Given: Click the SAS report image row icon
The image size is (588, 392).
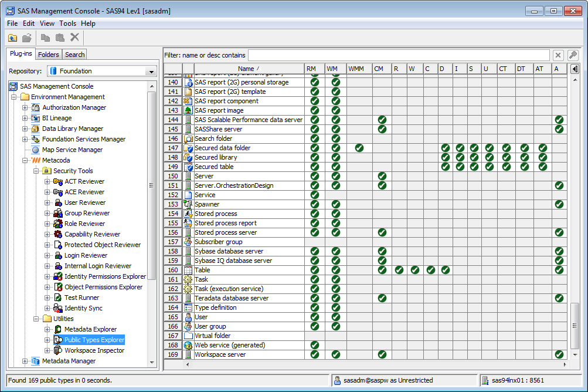Looking at the screenshot, I should pyautogui.click(x=188, y=110).
